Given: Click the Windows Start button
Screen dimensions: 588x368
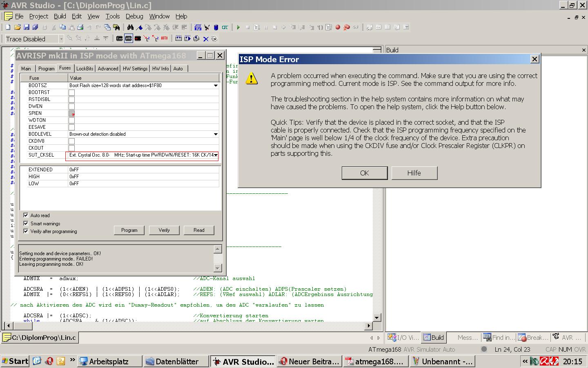Looking at the screenshot, I should tap(15, 361).
